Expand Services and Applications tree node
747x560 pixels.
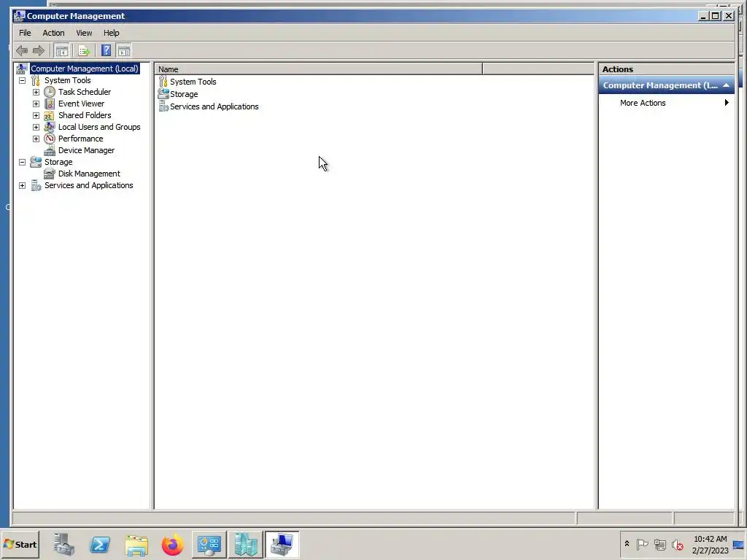click(22, 185)
